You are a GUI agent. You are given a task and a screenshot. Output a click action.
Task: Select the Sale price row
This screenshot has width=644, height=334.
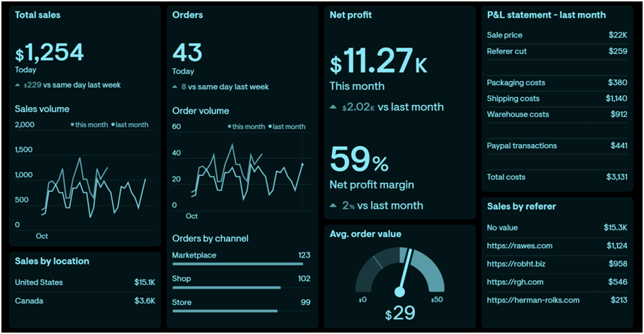(557, 35)
